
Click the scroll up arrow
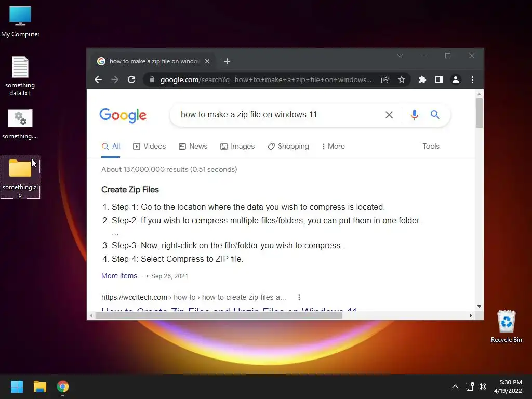[479, 94]
